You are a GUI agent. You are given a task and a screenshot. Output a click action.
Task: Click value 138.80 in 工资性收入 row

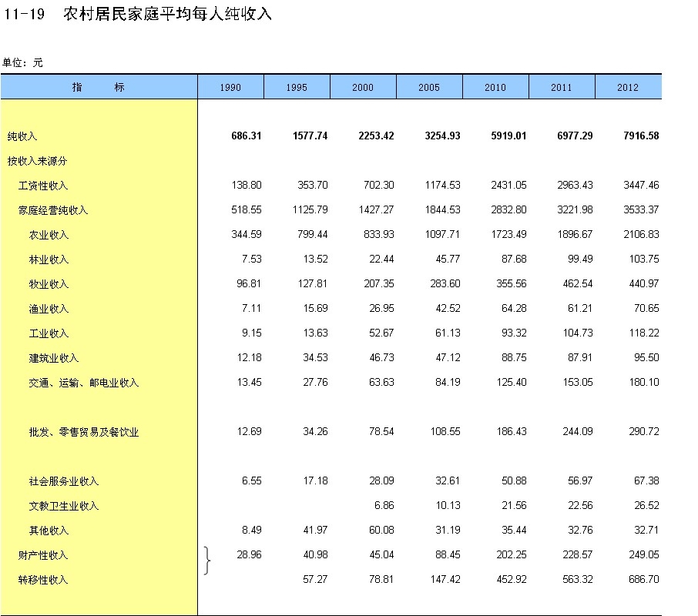click(247, 185)
